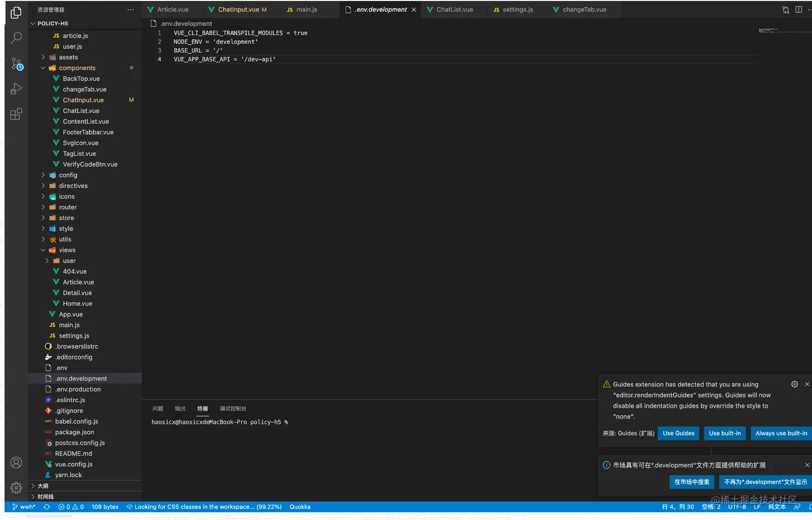
Task: Open the 调试控制台 debug console tab
Action: 233,409
